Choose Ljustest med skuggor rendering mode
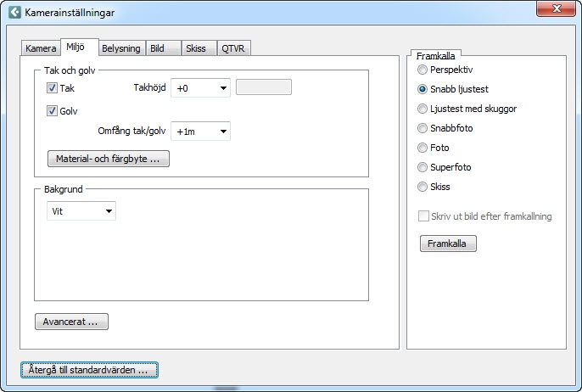 click(x=423, y=109)
